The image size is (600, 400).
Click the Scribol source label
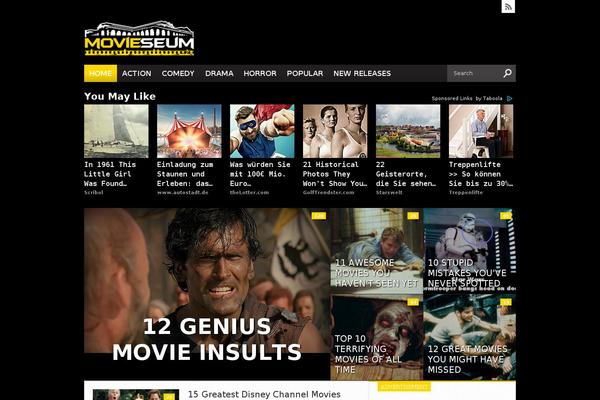[94, 193]
